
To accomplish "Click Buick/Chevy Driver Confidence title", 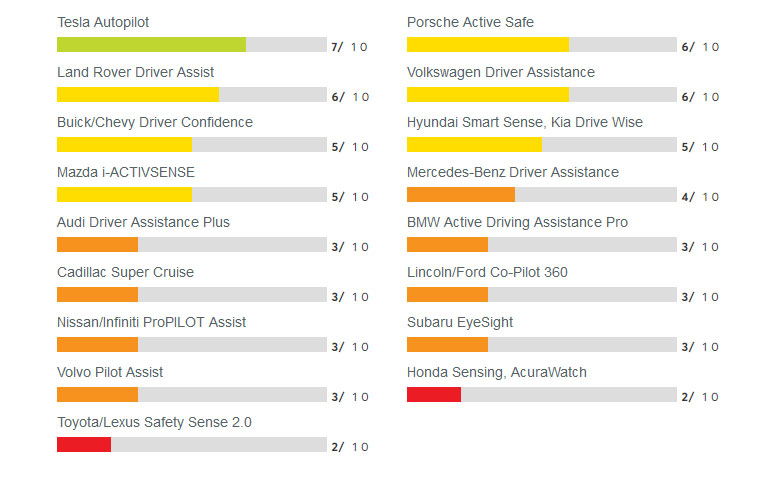I will 155,122.
